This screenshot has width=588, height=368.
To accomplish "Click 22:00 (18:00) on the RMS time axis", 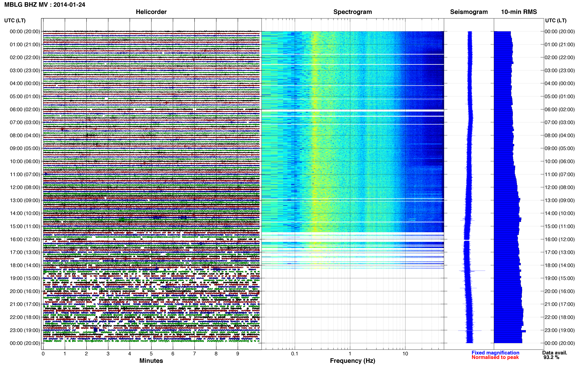I will pos(560,317).
